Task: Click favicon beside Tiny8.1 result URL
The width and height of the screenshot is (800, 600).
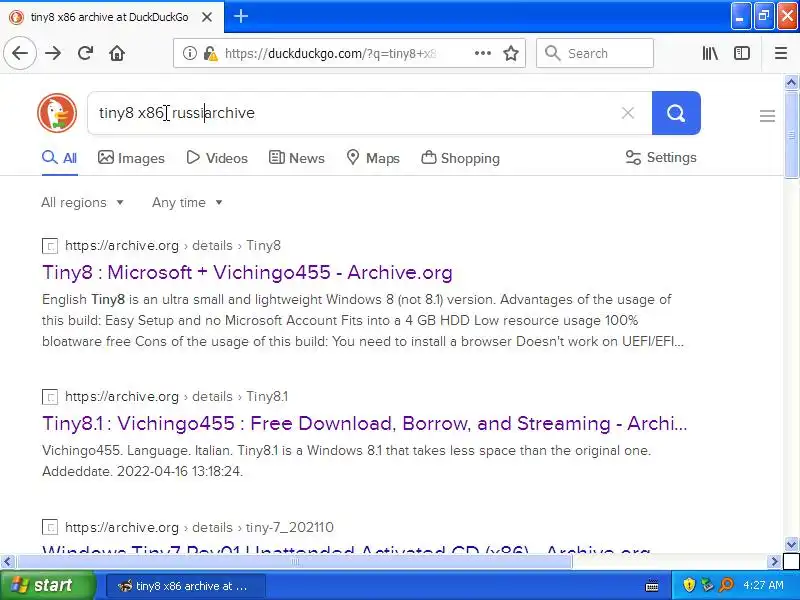Action: click(x=50, y=397)
